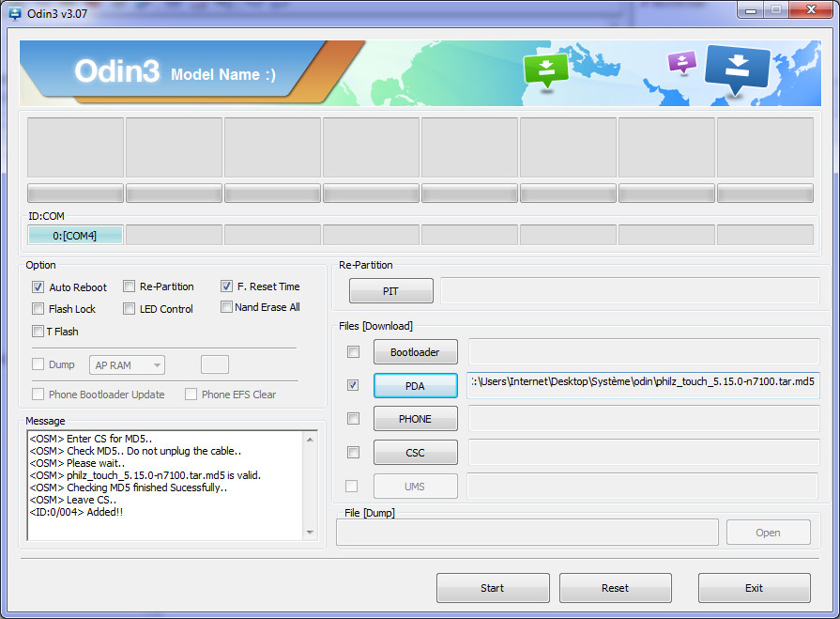Click the small field next to AP RAM
840x619 pixels.
coord(215,364)
